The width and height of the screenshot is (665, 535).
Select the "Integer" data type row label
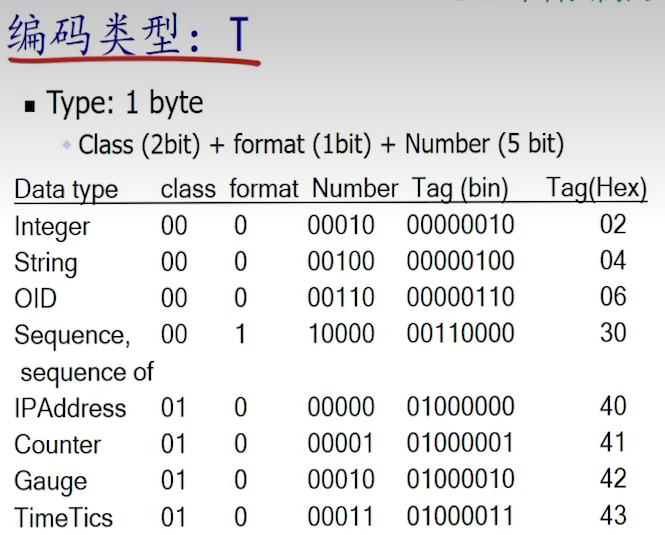52,227
